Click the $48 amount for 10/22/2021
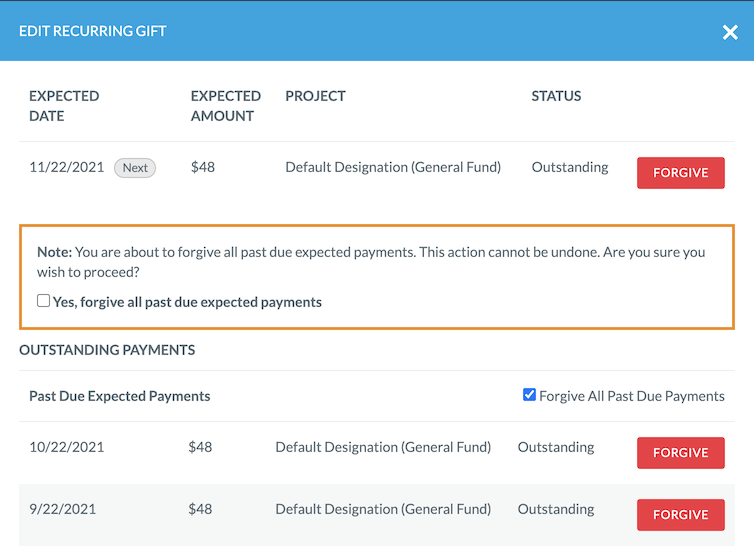 pyautogui.click(x=200, y=447)
